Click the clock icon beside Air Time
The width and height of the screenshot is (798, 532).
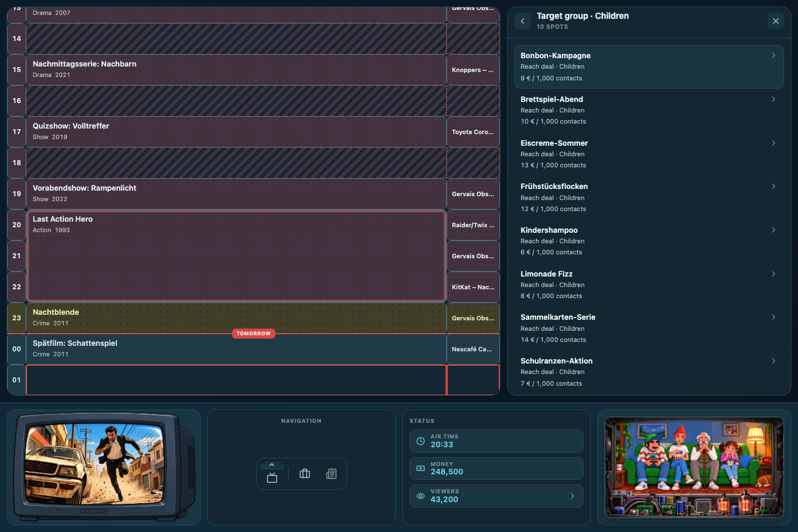click(x=421, y=441)
